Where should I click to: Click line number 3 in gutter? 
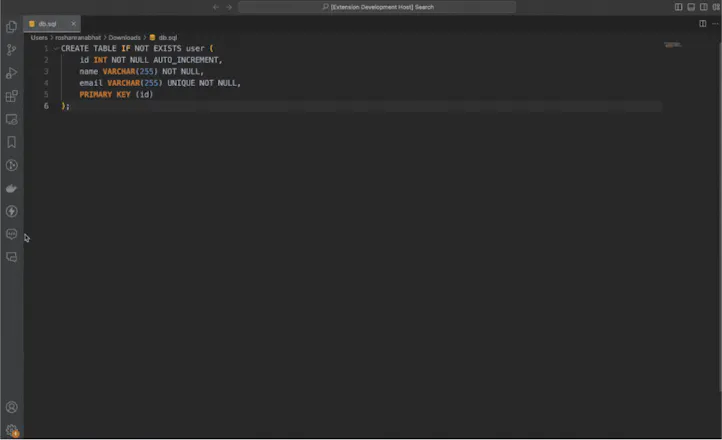(46, 71)
